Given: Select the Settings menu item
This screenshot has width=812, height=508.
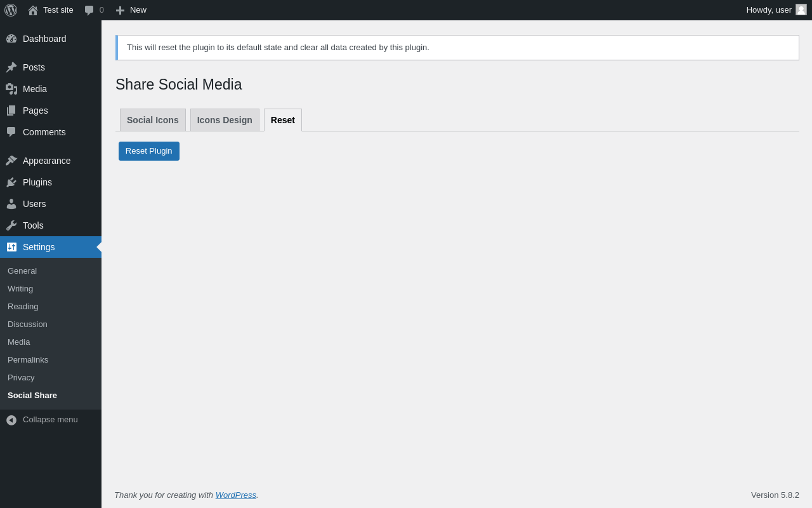Looking at the screenshot, I should click(51, 247).
